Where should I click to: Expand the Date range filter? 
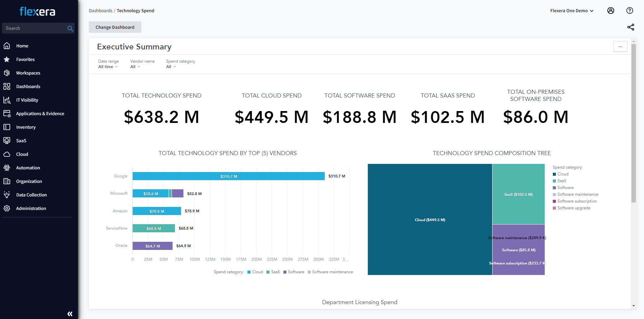coord(108,67)
